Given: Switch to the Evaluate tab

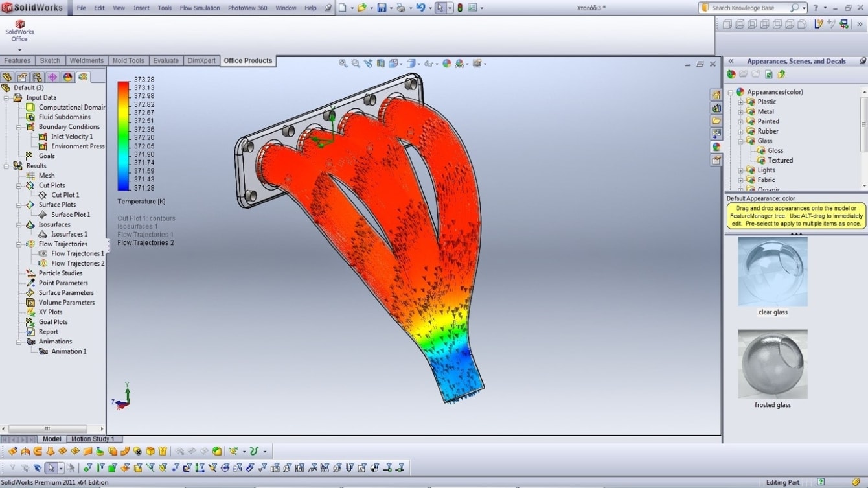Looking at the screenshot, I should [166, 60].
